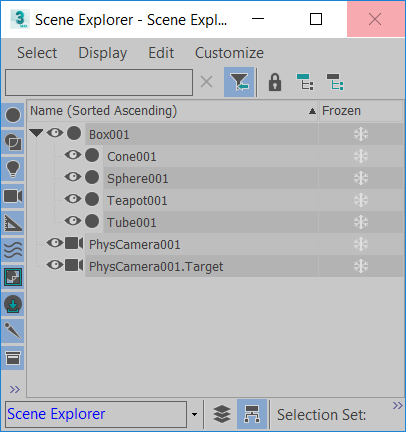Image resolution: width=406 pixels, height=432 pixels.
Task: Open the Display menu
Action: coord(103,53)
